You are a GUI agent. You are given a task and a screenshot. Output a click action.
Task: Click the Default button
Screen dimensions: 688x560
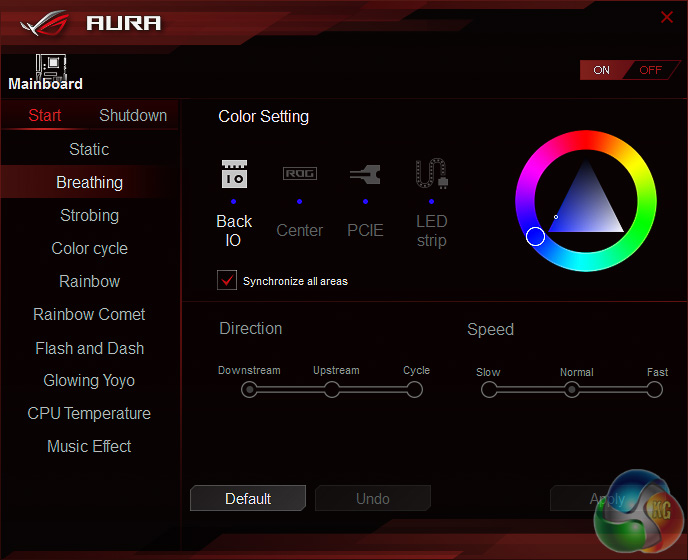[248, 499]
